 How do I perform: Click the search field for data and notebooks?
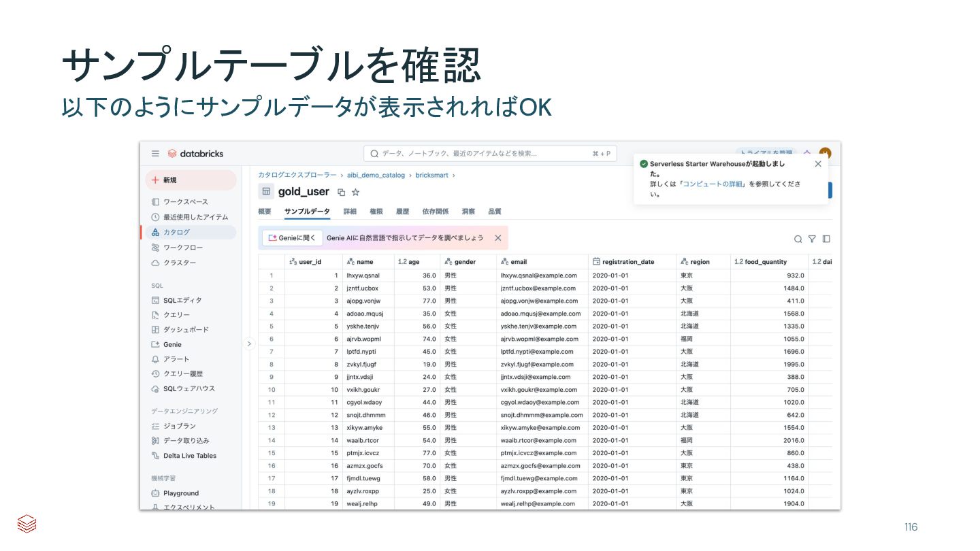pyautogui.click(x=490, y=154)
